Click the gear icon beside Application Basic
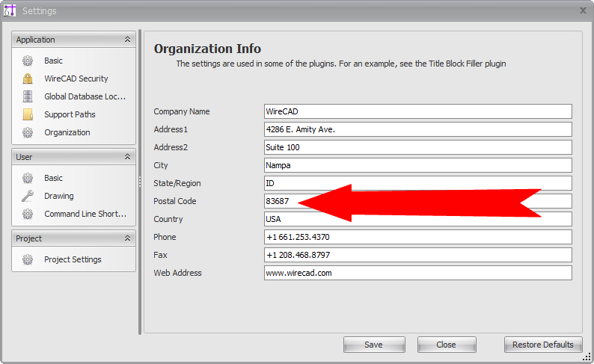Viewport: 594px width, 364px height. point(28,61)
